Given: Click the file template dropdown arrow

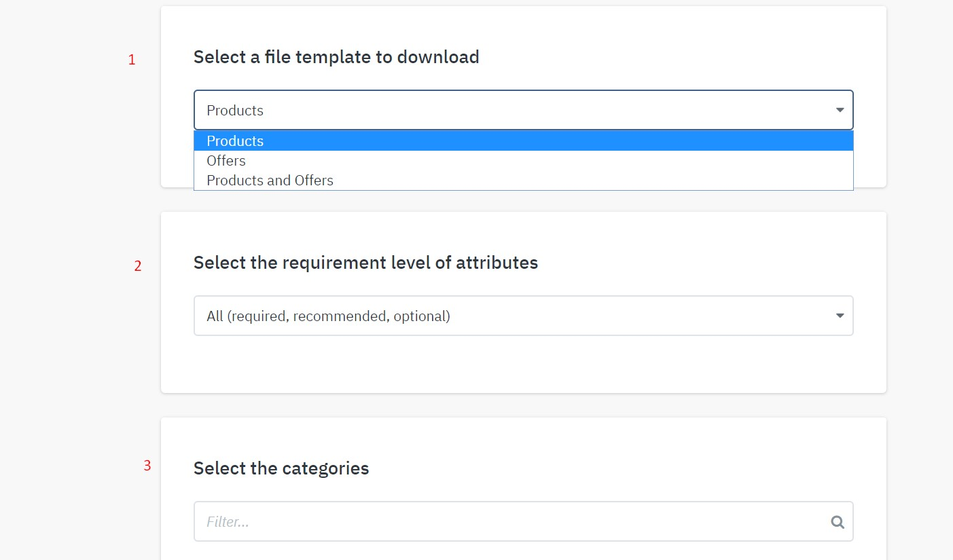Looking at the screenshot, I should click(x=840, y=110).
